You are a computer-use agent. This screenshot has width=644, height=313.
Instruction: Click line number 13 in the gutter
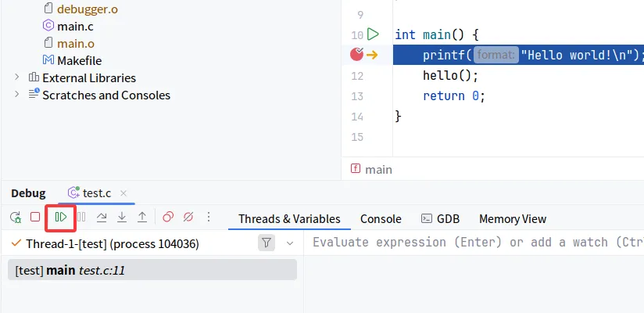click(357, 96)
